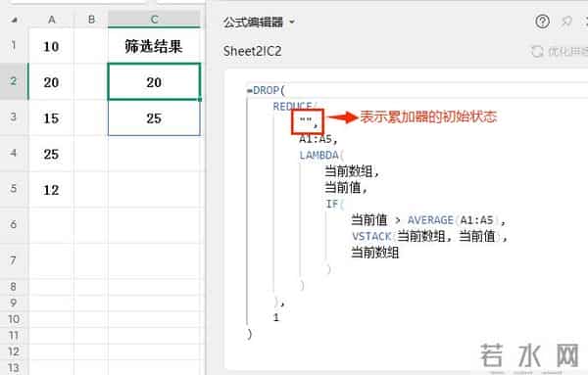Click the A1:A5 range argument of REDUCE
588x375 pixels.
pyautogui.click(x=316, y=139)
